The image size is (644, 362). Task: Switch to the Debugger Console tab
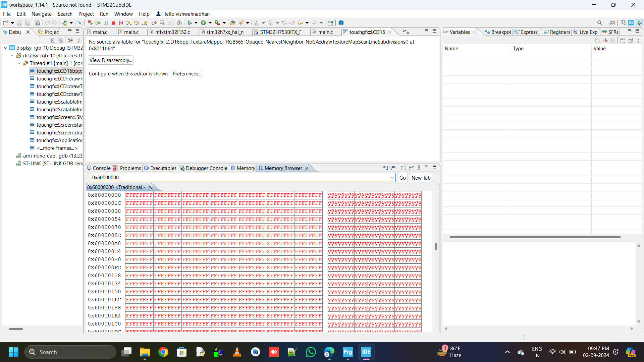coord(206,168)
